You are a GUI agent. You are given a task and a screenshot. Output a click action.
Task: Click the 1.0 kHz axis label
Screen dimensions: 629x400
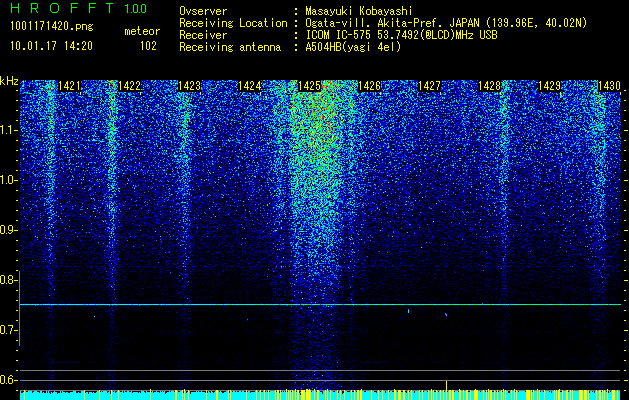[x=7, y=180]
